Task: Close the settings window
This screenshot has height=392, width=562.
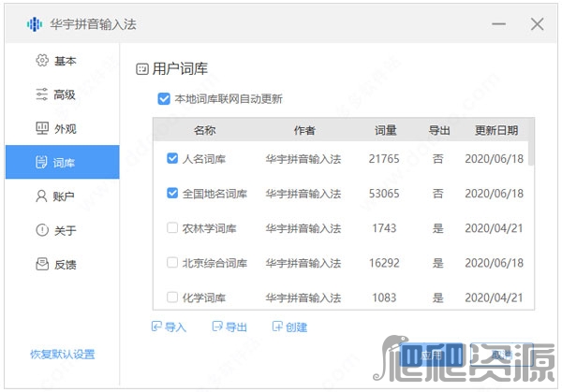Action: point(537,24)
